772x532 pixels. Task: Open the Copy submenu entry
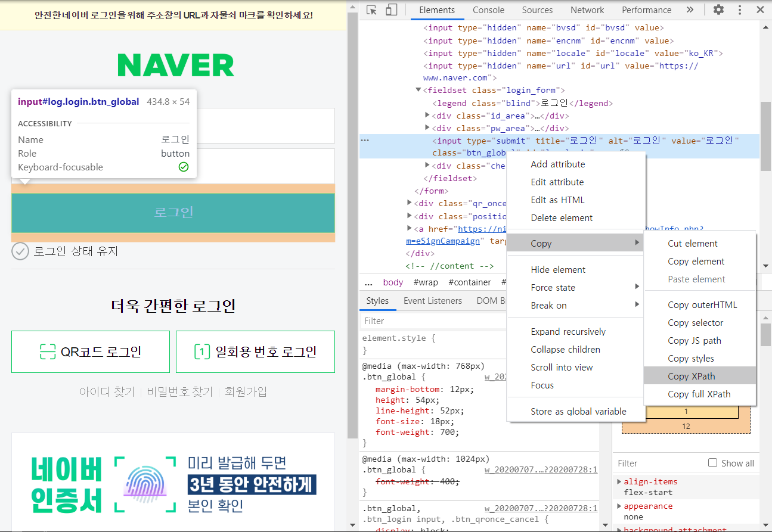[x=576, y=243]
